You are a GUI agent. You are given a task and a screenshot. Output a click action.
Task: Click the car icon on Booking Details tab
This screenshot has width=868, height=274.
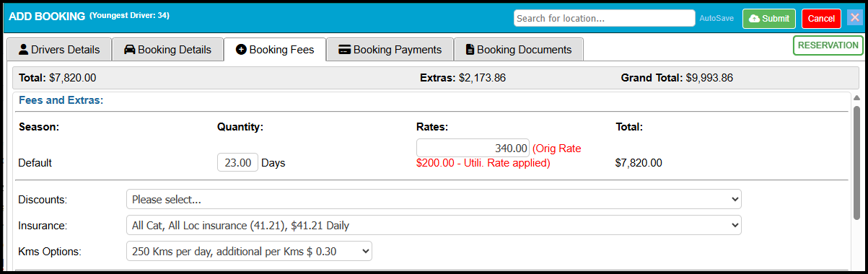click(129, 50)
